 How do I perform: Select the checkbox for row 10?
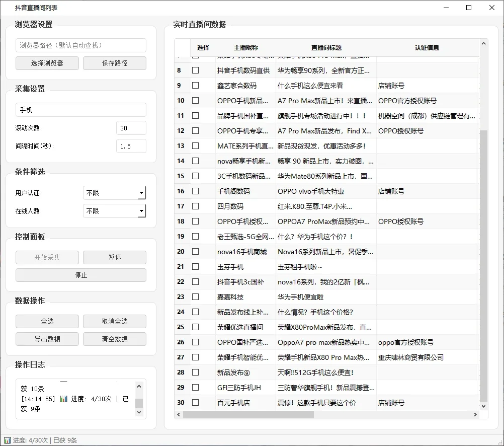196,100
